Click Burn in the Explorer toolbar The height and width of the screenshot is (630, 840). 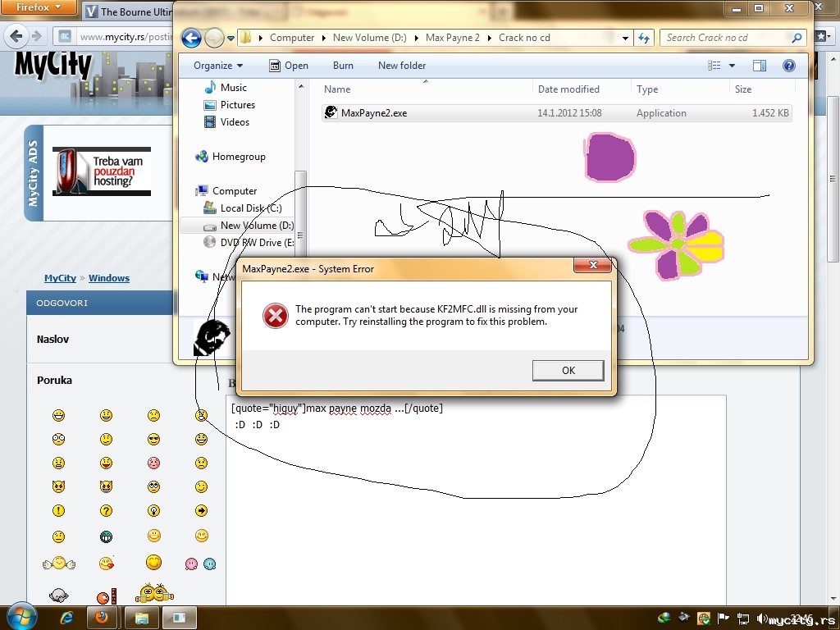(x=343, y=66)
